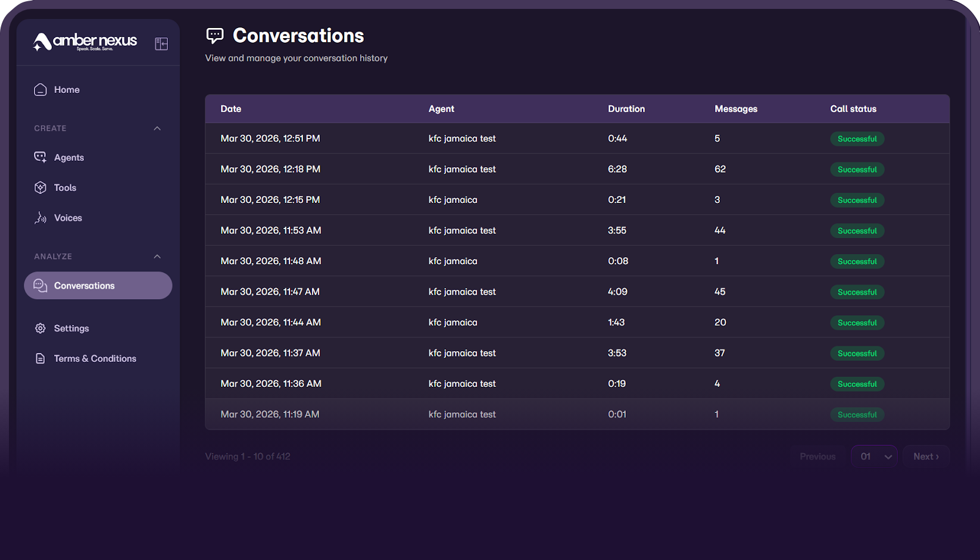Click the Call status column header
980x560 pixels.
(853, 109)
